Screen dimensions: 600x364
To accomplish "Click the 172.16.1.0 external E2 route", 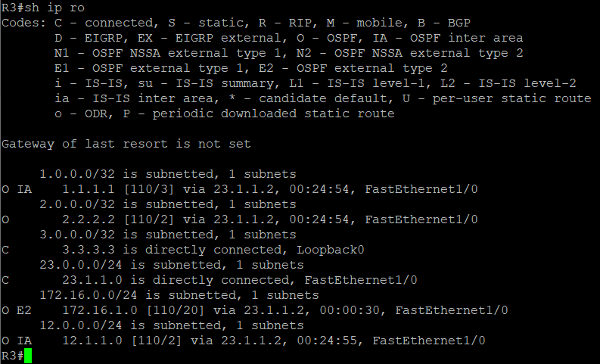I will [x=255, y=310].
